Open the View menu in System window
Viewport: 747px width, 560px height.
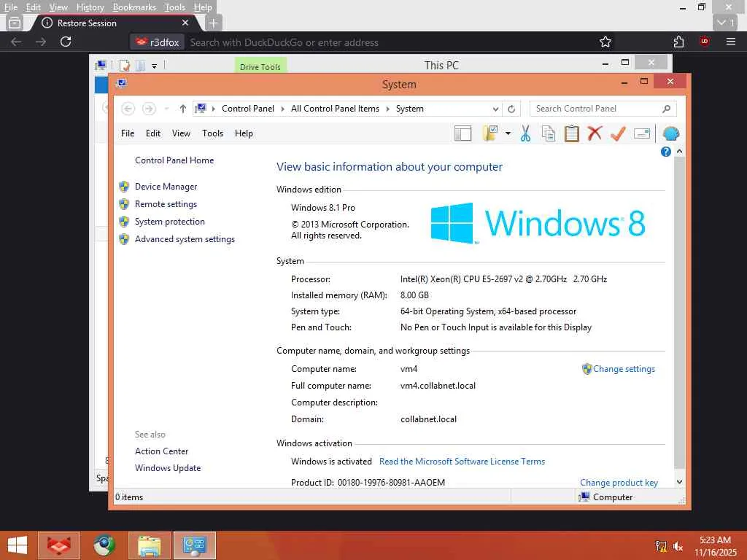181,133
